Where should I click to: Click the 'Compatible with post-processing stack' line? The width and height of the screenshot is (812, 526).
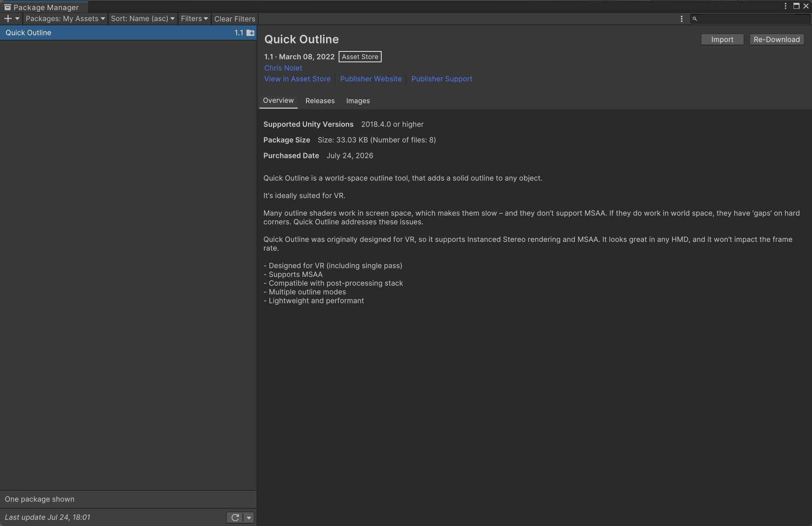coord(333,283)
